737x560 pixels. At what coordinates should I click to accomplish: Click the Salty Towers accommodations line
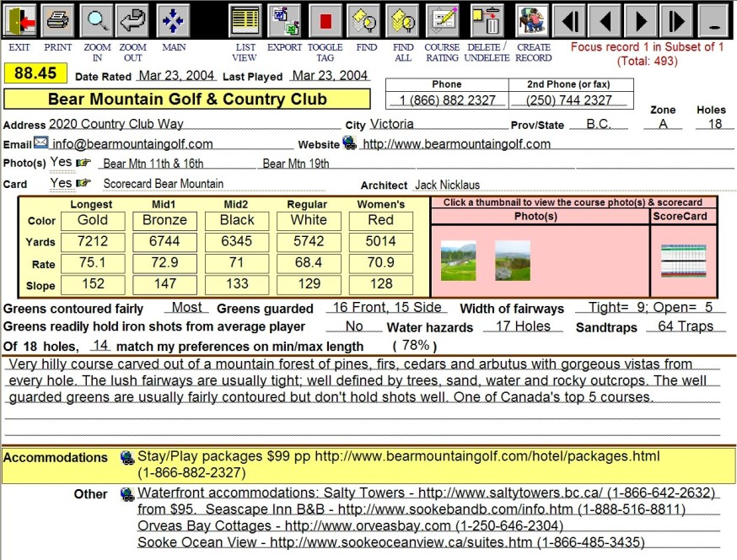(x=426, y=493)
